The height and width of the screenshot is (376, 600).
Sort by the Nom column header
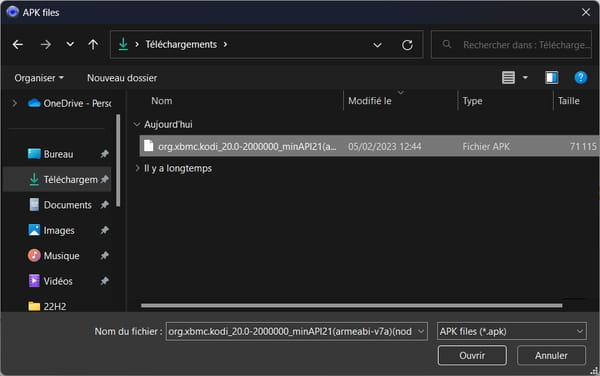(x=161, y=101)
